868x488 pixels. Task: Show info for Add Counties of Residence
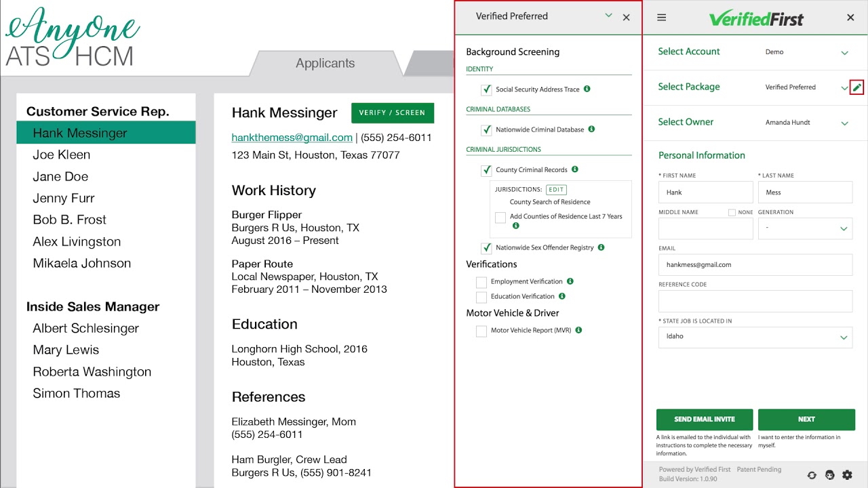515,226
